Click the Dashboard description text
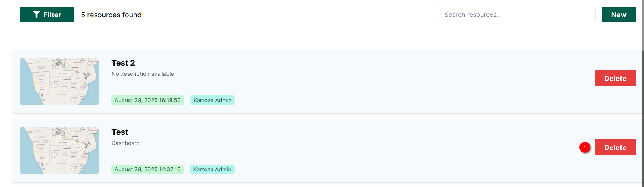The width and height of the screenshot is (644, 187). point(126,143)
